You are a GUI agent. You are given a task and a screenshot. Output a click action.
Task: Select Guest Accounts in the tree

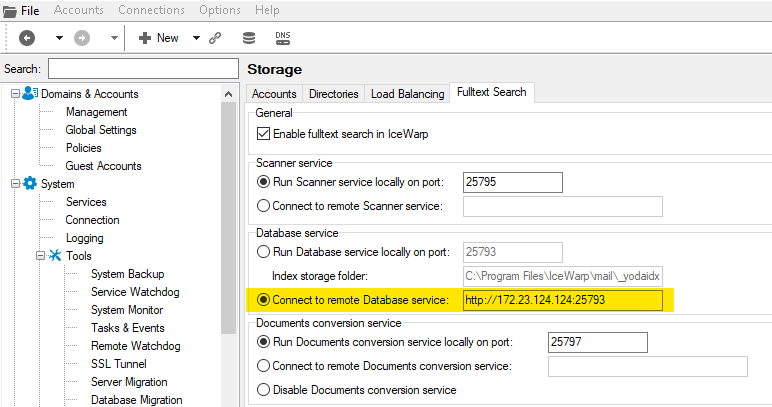point(103,166)
